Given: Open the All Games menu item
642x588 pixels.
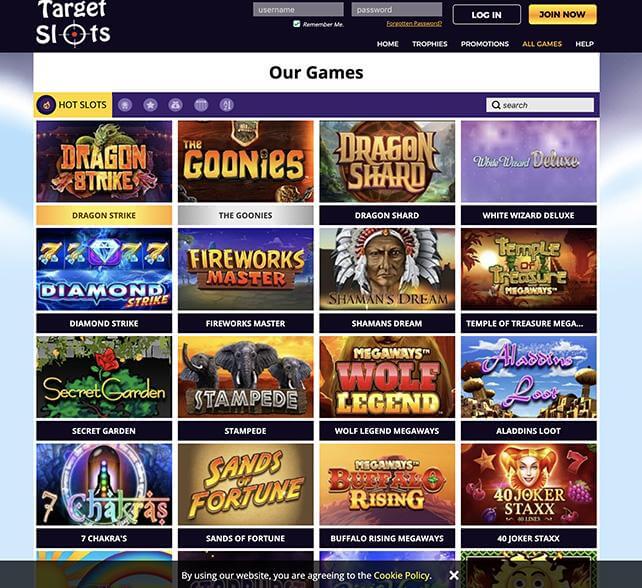Looking at the screenshot, I should pyautogui.click(x=542, y=44).
